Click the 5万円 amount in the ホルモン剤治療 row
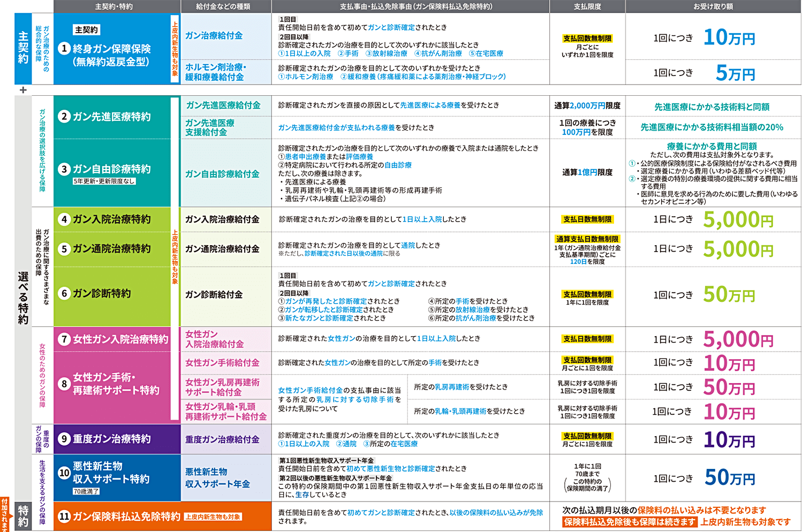This screenshot has height=532, width=803. (736, 73)
